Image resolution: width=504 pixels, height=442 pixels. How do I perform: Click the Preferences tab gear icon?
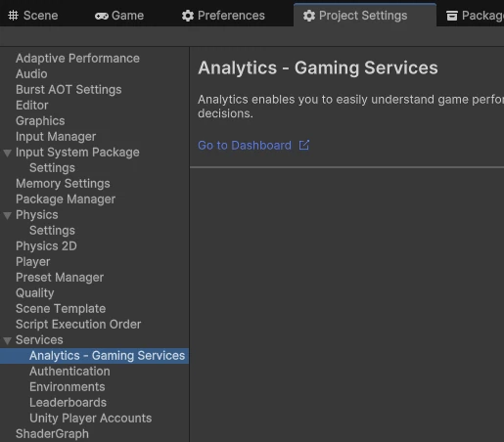click(x=188, y=16)
